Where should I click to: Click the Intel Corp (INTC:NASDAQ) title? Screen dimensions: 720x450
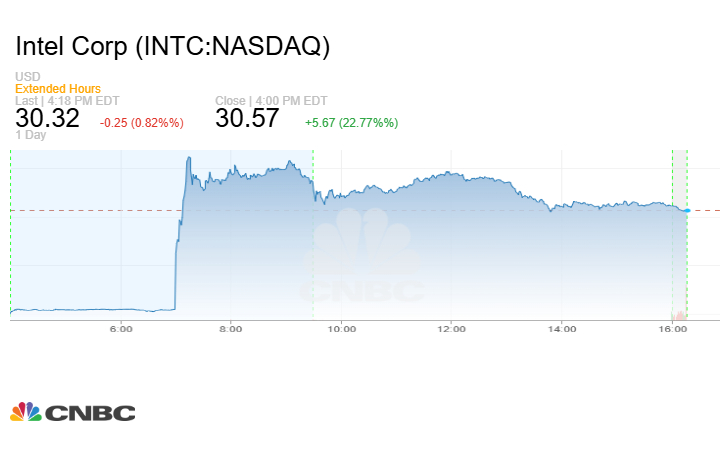coord(173,46)
